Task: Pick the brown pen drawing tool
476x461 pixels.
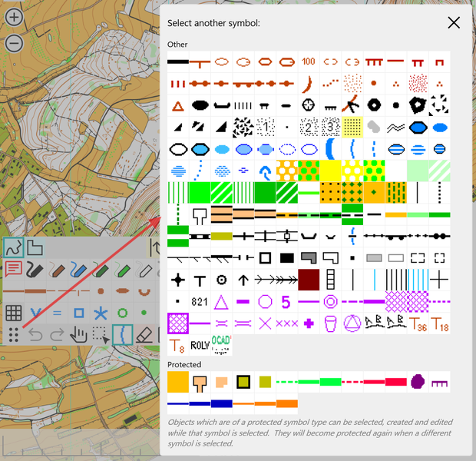Action: point(57,270)
